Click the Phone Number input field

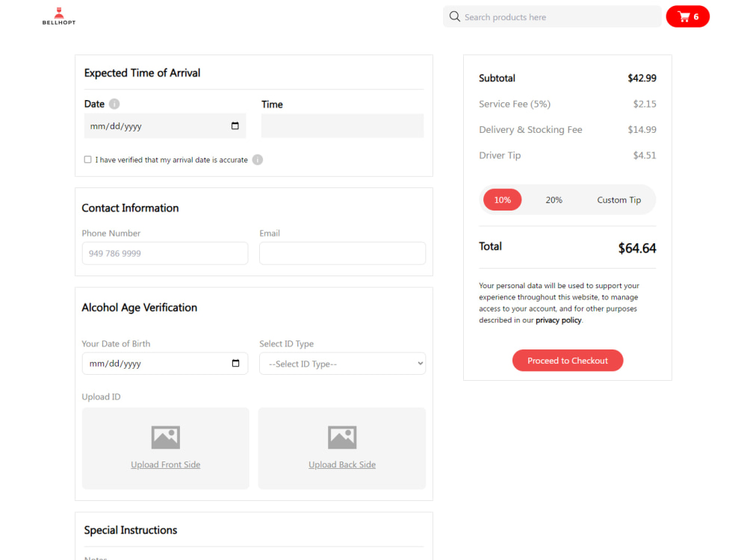pos(164,253)
